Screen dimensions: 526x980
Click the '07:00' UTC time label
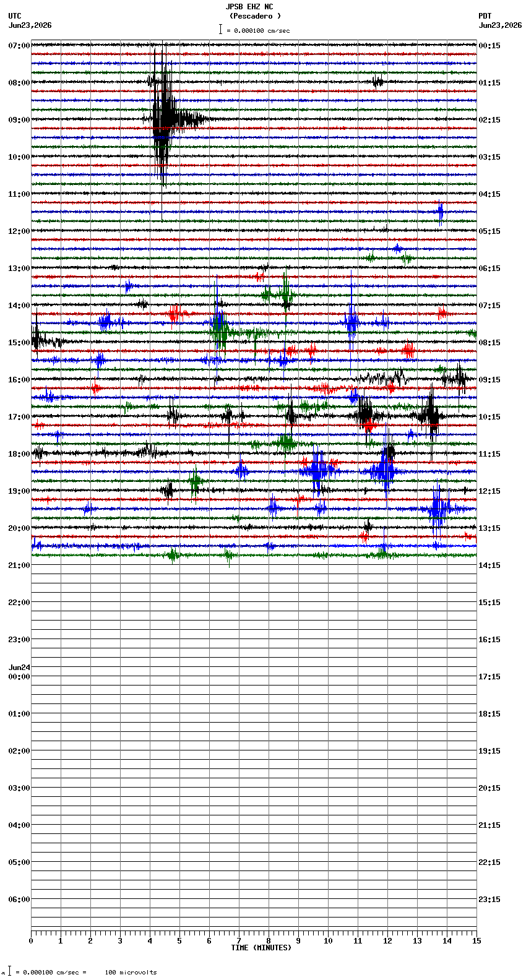19,46
